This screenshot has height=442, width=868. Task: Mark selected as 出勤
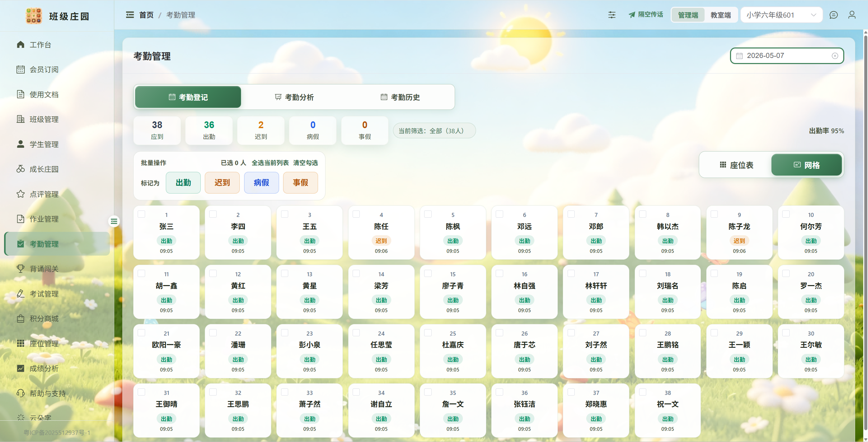point(183,183)
